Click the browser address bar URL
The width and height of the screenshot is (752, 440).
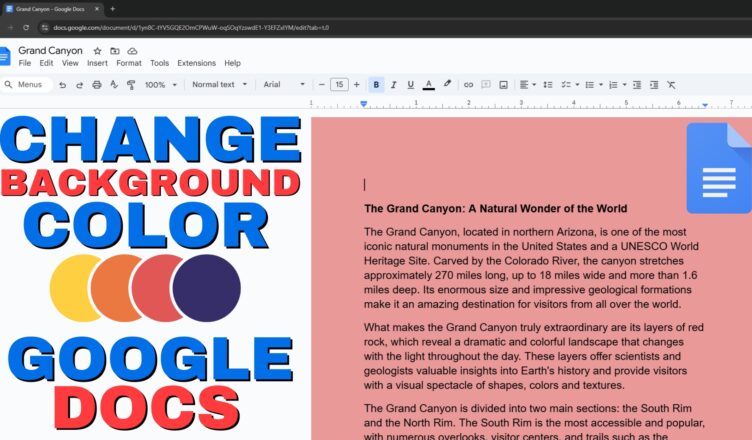click(191, 28)
